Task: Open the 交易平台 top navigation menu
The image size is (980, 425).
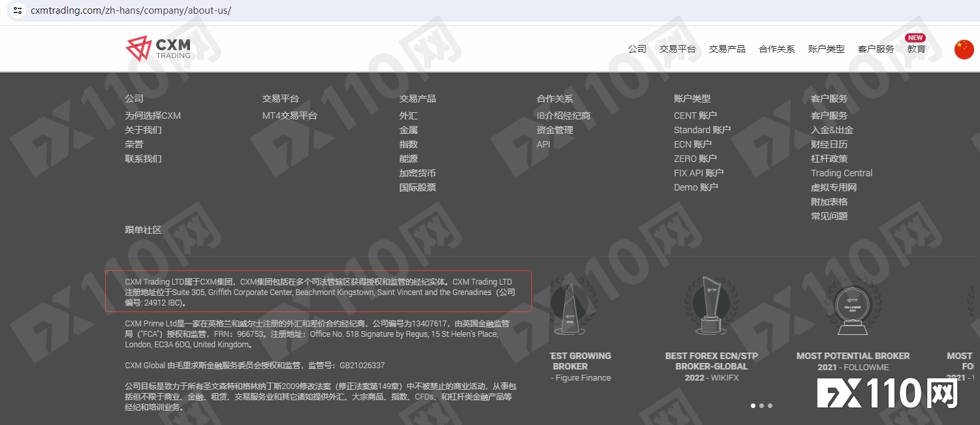Action: (x=678, y=49)
